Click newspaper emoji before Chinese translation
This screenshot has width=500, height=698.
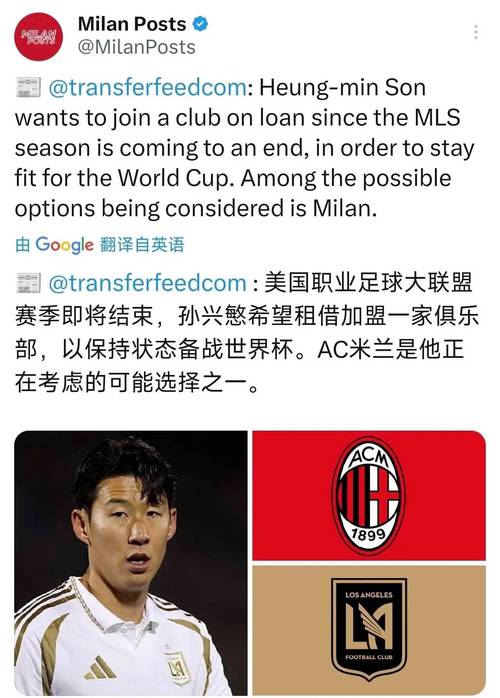tap(28, 283)
